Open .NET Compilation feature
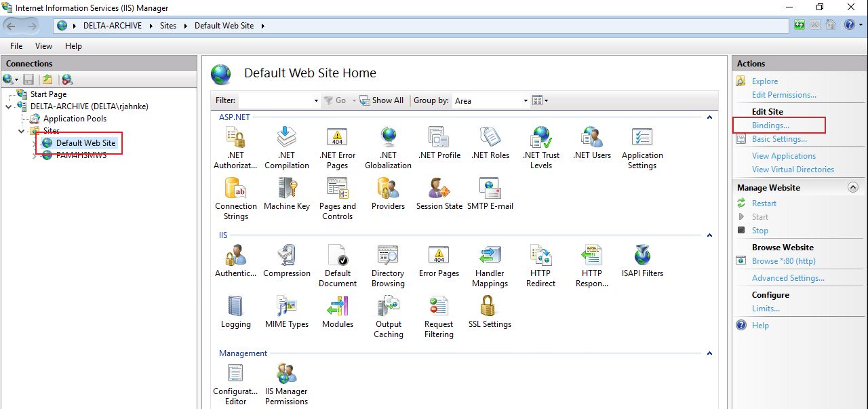This screenshot has width=868, height=409. (287, 148)
